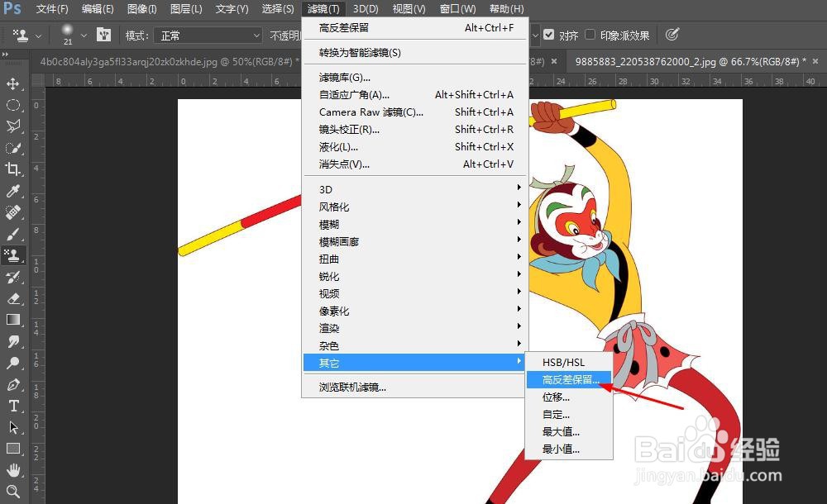The width and height of the screenshot is (827, 504).
Task: Expand the 模糊画廊 submenu
Action: (x=414, y=241)
